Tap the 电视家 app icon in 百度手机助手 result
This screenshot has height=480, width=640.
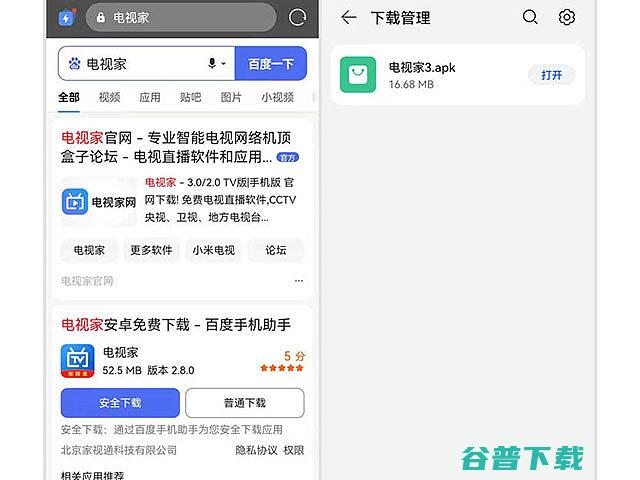pyautogui.click(x=78, y=361)
